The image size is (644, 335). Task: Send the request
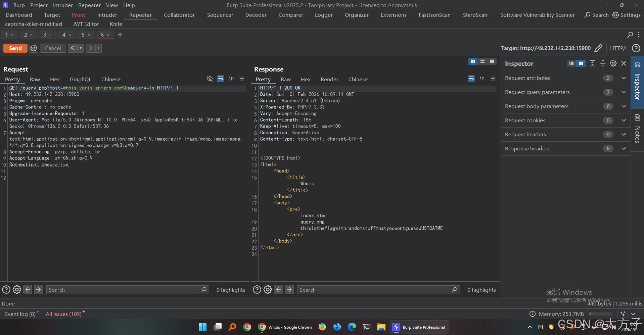15,48
